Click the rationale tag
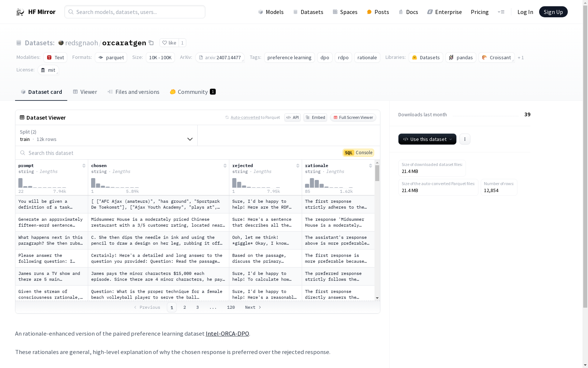Image resolution: width=588 pixels, height=368 pixels. [x=367, y=58]
